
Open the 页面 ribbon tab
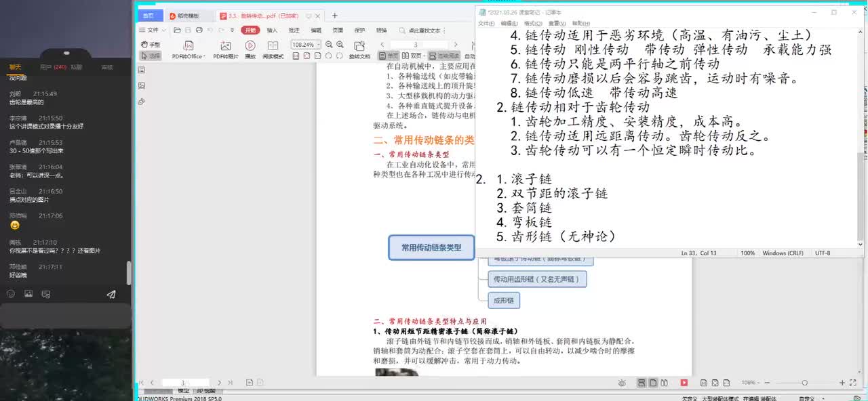click(x=338, y=30)
